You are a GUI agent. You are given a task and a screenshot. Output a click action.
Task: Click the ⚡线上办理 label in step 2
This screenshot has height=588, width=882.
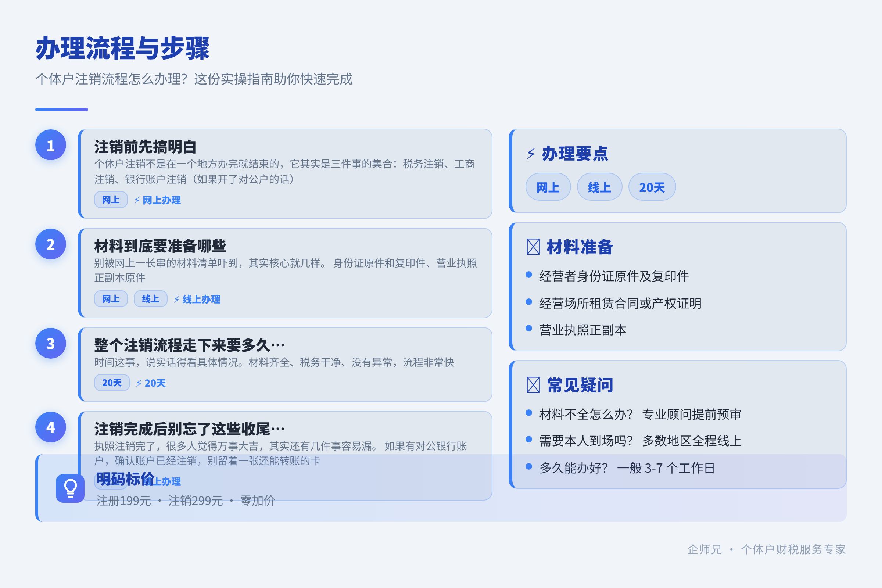pos(197,299)
